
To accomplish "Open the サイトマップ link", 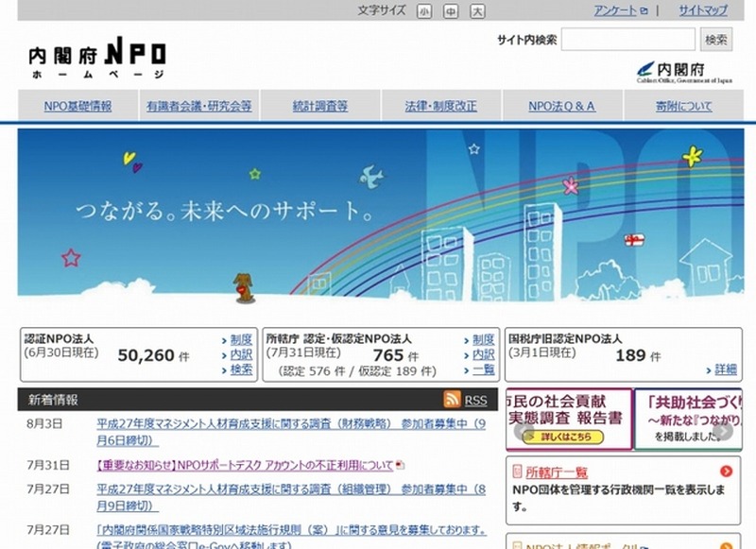I will (702, 11).
